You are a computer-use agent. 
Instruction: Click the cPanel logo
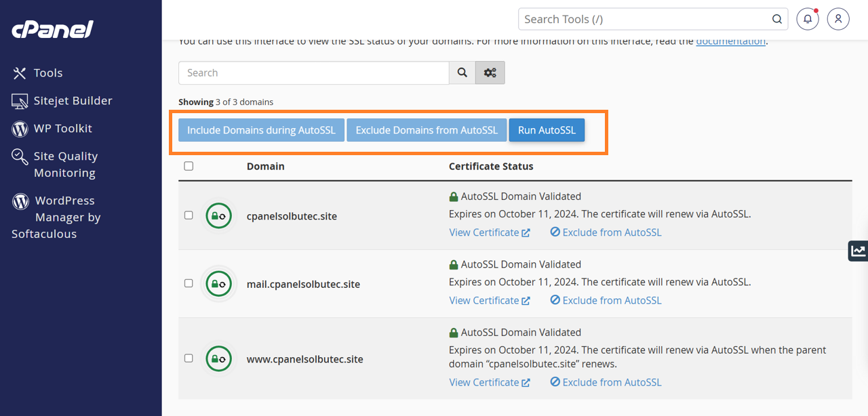coord(52,29)
